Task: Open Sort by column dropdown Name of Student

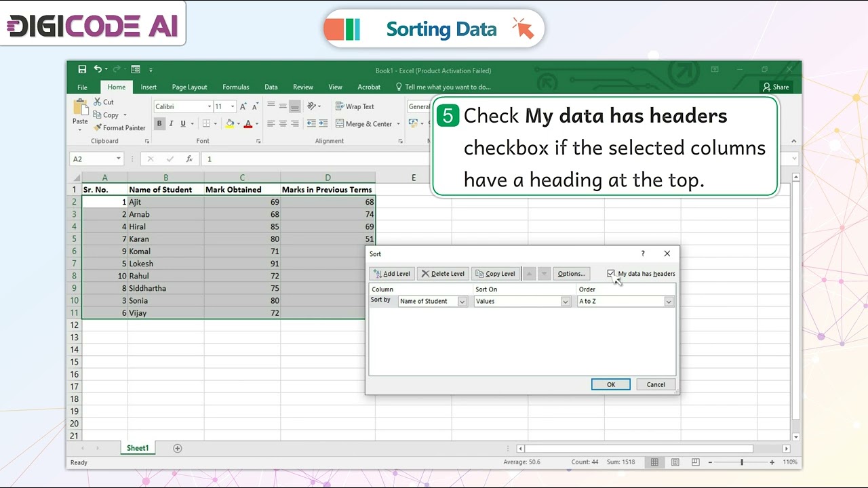Action: coord(462,302)
